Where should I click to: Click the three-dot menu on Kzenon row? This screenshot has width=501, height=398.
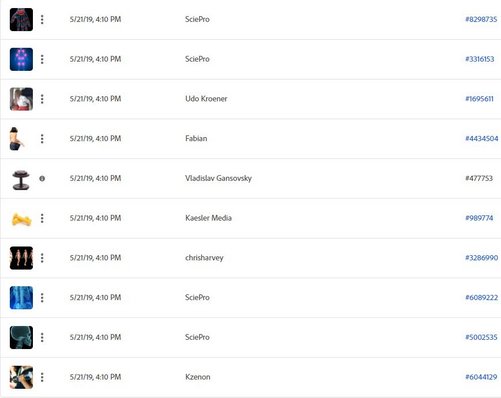click(x=42, y=377)
